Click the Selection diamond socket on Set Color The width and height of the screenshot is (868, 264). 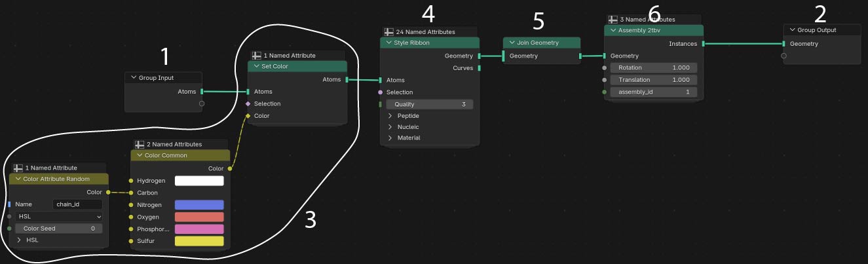(x=248, y=104)
